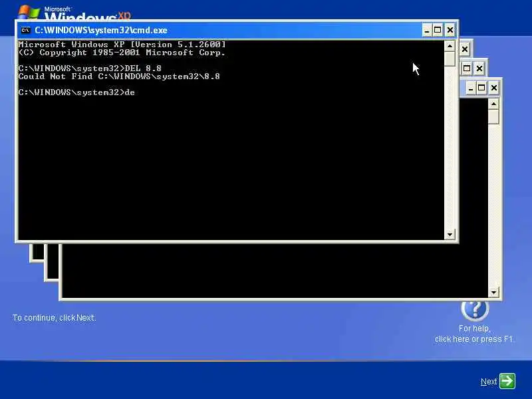Image resolution: width=532 pixels, height=399 pixels.
Task: Minimize the front cmd.exe window
Action: (x=427, y=30)
